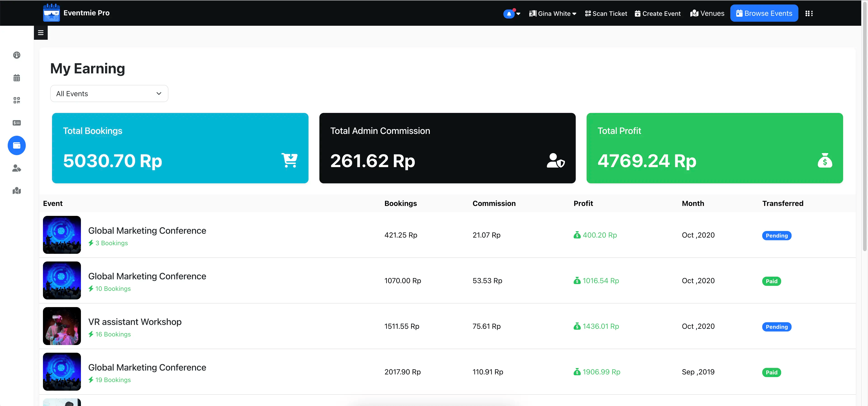This screenshot has height=406, width=868.
Task: Click the calendar events sidebar icon
Action: point(17,78)
